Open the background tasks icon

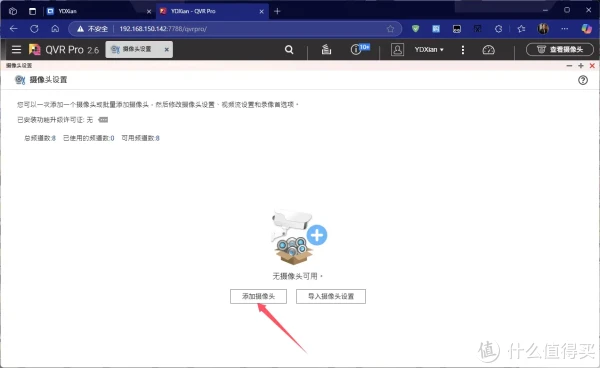point(326,49)
